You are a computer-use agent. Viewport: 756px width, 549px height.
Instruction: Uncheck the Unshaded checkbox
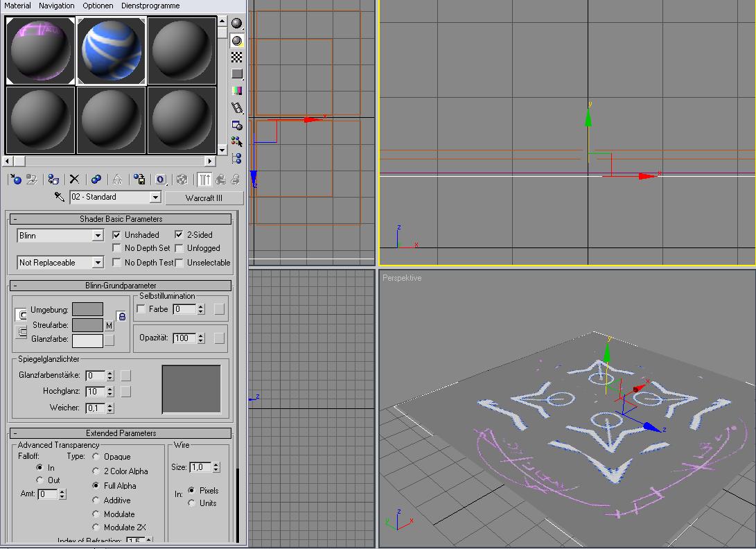pyautogui.click(x=116, y=235)
